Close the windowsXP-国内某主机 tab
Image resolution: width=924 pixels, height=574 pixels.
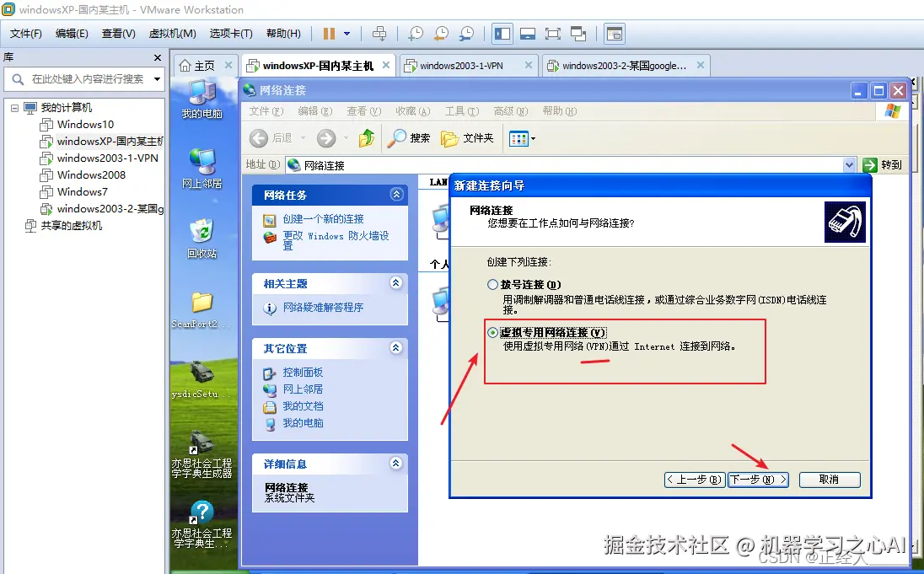pos(386,65)
